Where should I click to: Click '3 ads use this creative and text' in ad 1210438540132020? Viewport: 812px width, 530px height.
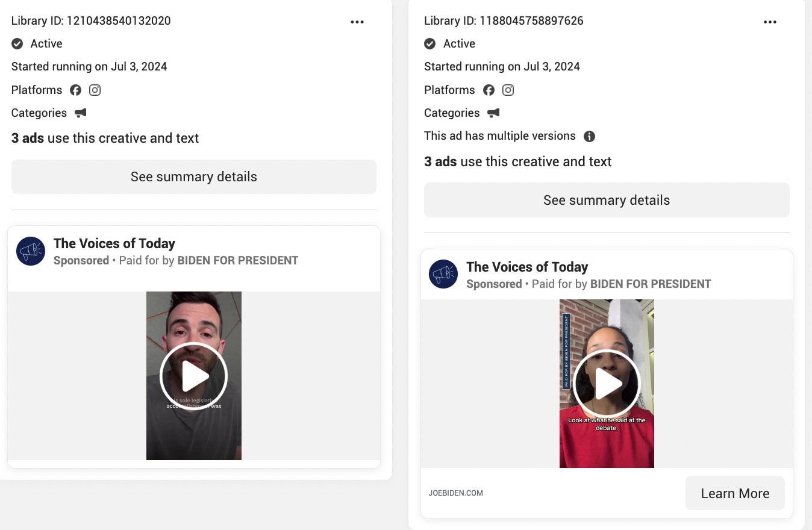pyautogui.click(x=105, y=138)
